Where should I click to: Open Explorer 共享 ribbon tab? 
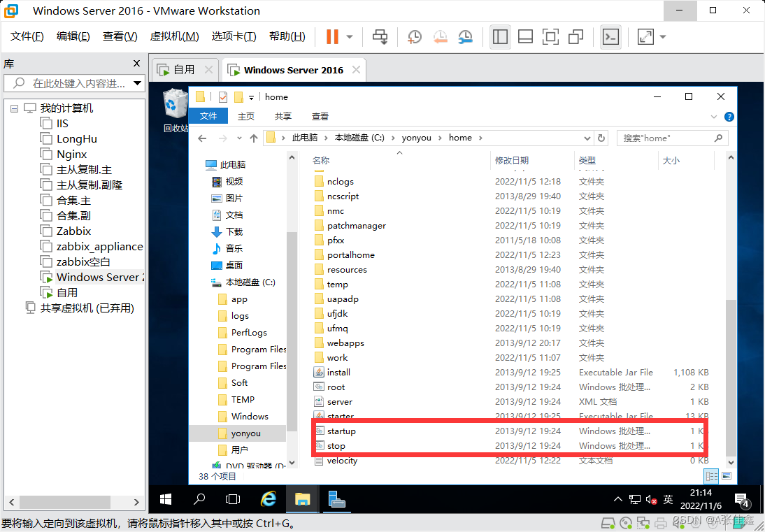point(283,116)
